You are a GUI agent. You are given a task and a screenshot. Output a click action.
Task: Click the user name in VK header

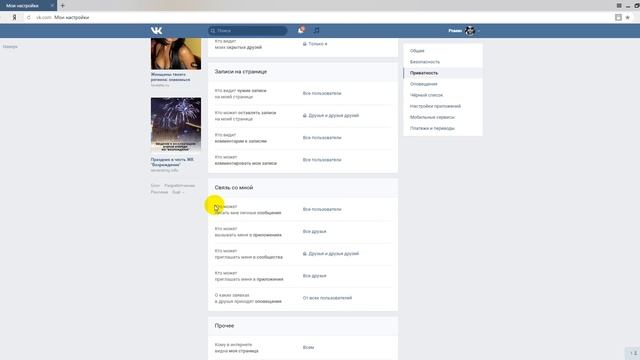click(x=455, y=31)
